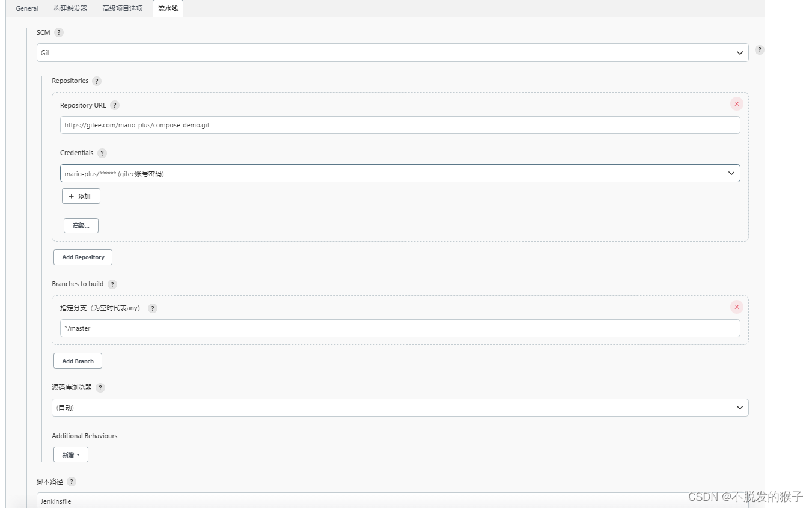Viewport: 812px width, 508px height.
Task: Click the 高级... button
Action: pyautogui.click(x=81, y=225)
